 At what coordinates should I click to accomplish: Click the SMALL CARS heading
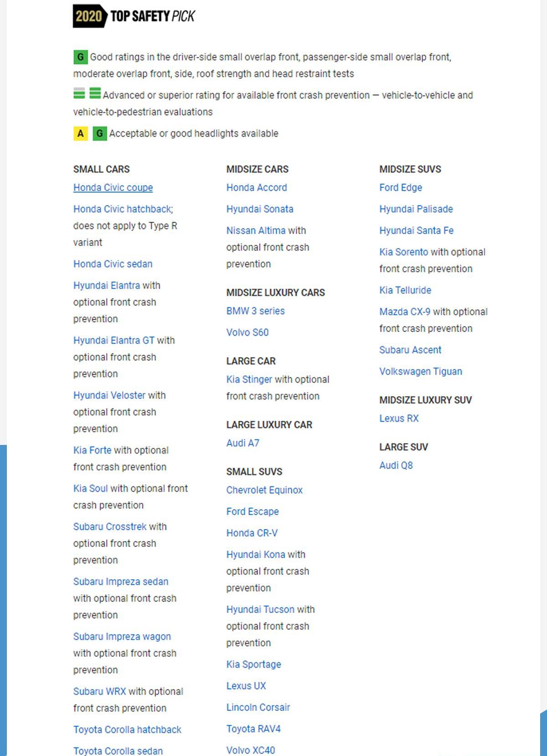pos(101,169)
